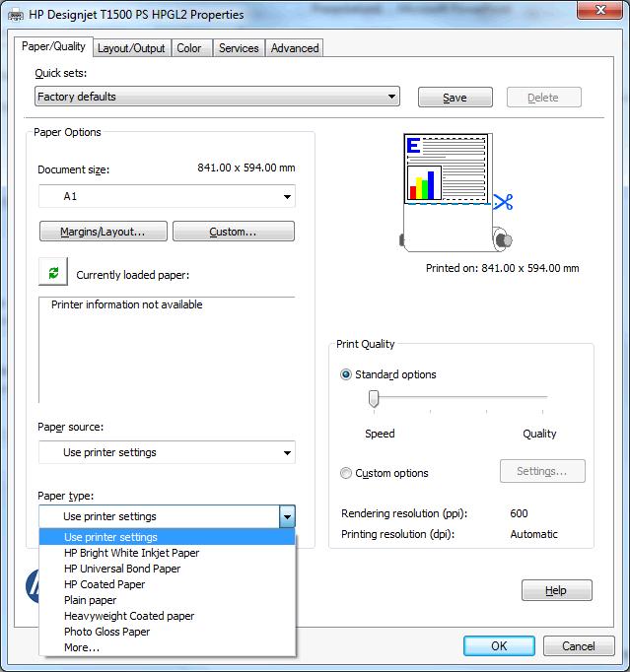Click the scissors cutter icon in preview

[503, 201]
